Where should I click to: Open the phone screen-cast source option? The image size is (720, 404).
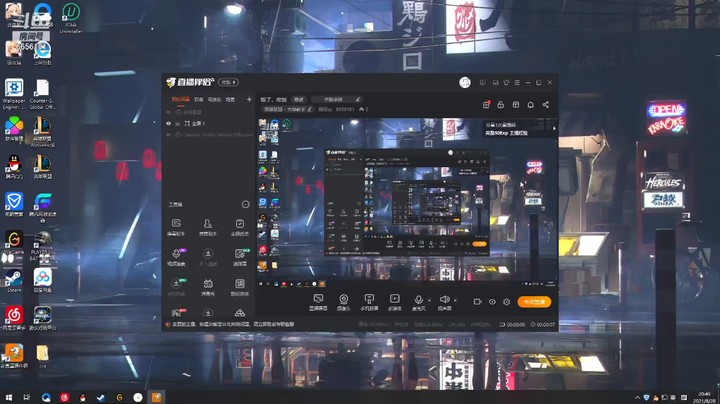click(x=369, y=302)
